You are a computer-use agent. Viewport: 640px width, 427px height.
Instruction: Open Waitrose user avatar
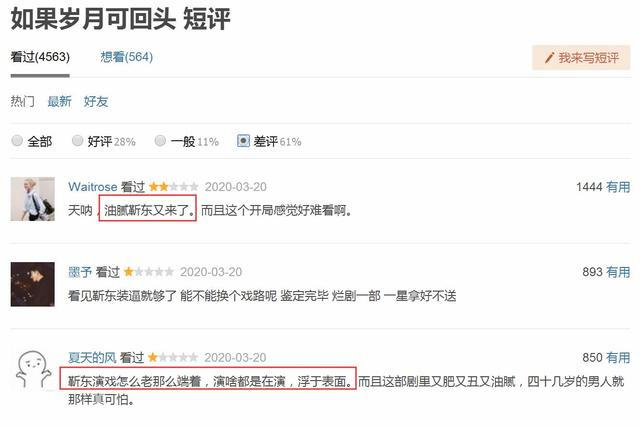tap(33, 199)
